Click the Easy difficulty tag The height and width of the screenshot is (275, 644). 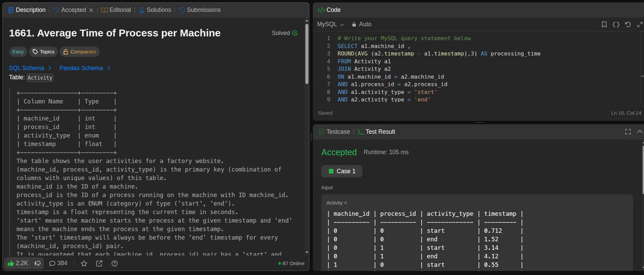pos(19,52)
